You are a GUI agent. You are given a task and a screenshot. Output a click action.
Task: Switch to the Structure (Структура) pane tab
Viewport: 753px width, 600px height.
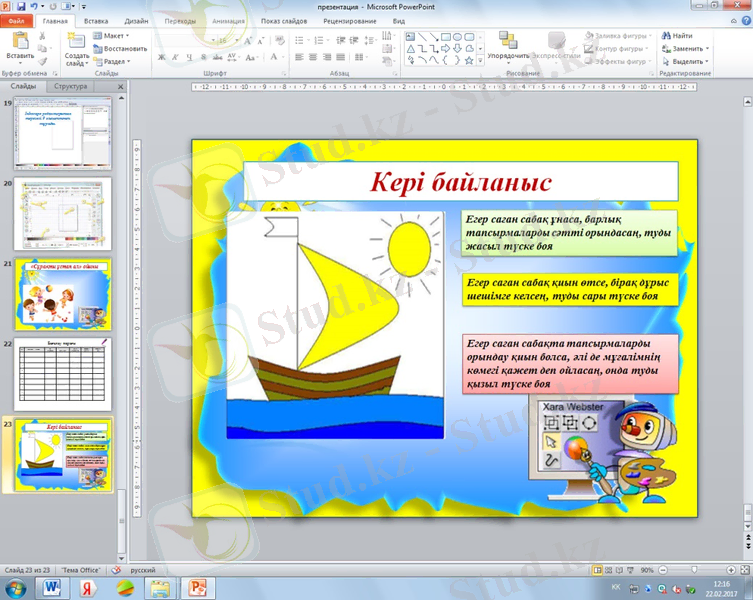point(71,87)
